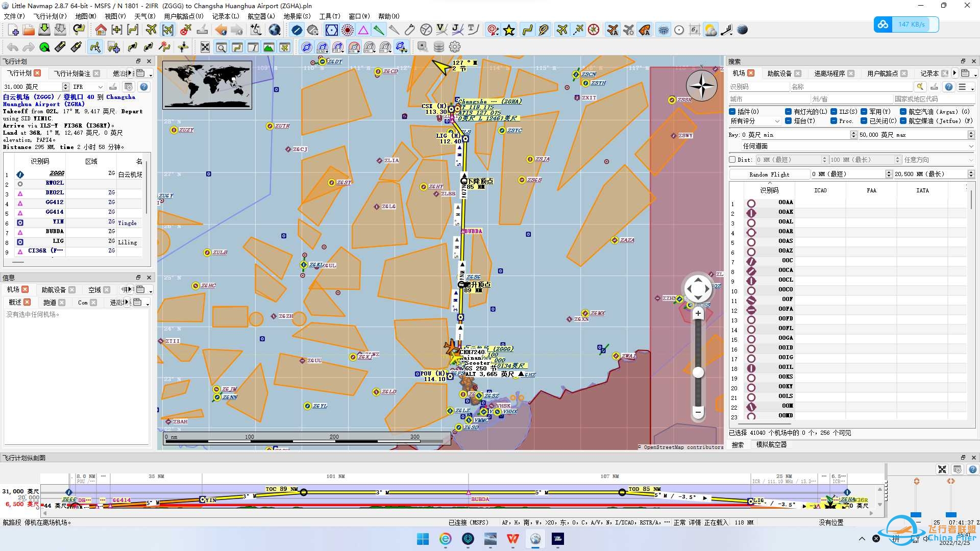This screenshot has height=551, width=980.
Task: Switch to 进离场程序 search tab
Action: pyautogui.click(x=829, y=73)
